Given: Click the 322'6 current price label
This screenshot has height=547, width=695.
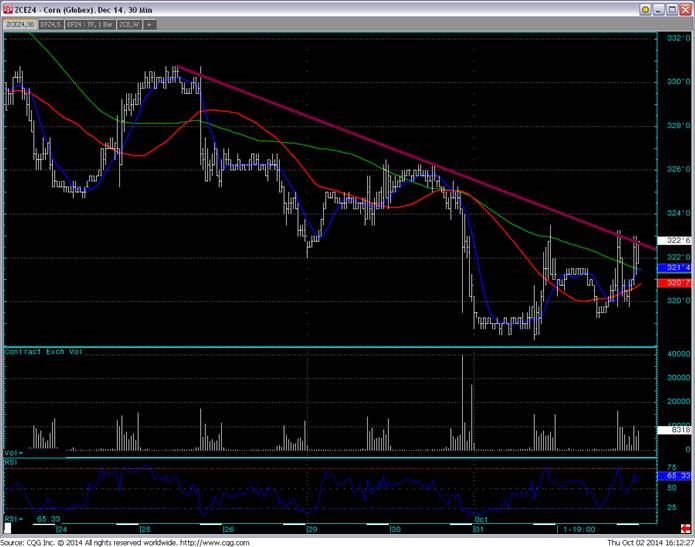Looking at the screenshot, I should tap(677, 241).
